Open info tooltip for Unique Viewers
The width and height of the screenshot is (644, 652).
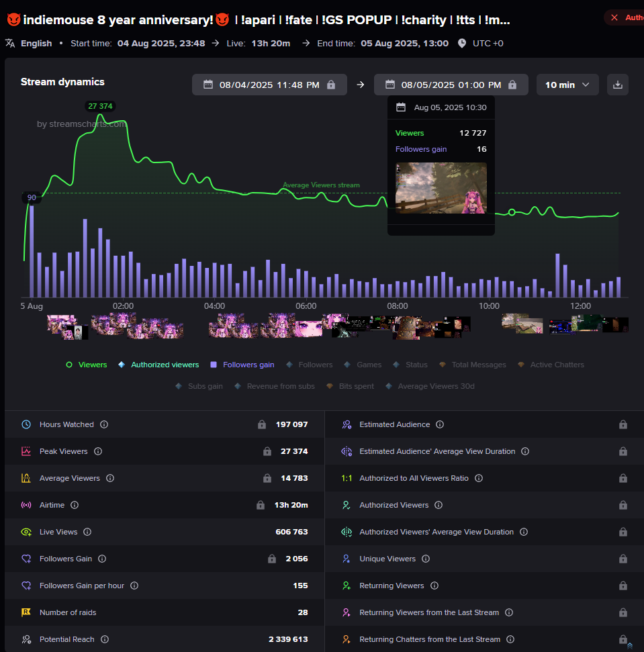tap(426, 559)
